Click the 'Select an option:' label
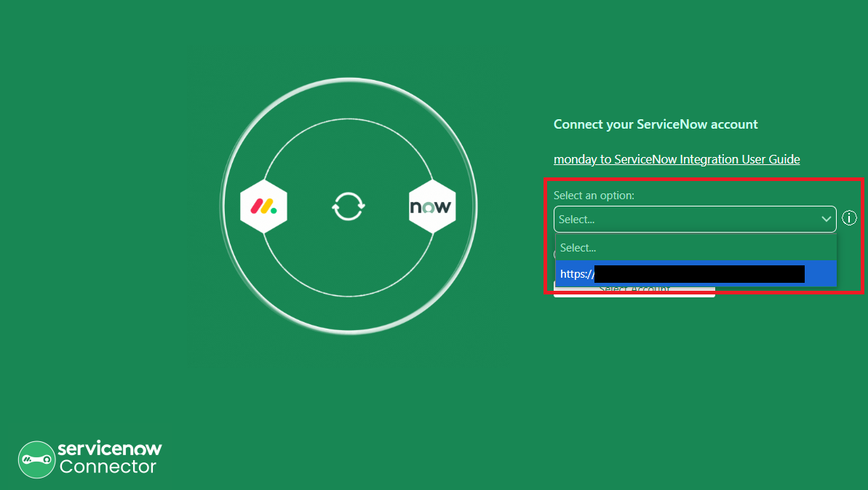 594,196
